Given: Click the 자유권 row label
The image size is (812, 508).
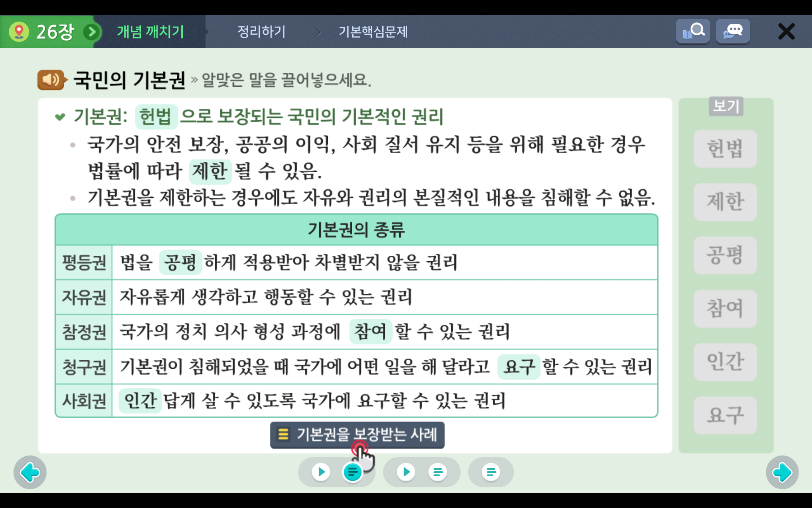Looking at the screenshot, I should point(84,297).
